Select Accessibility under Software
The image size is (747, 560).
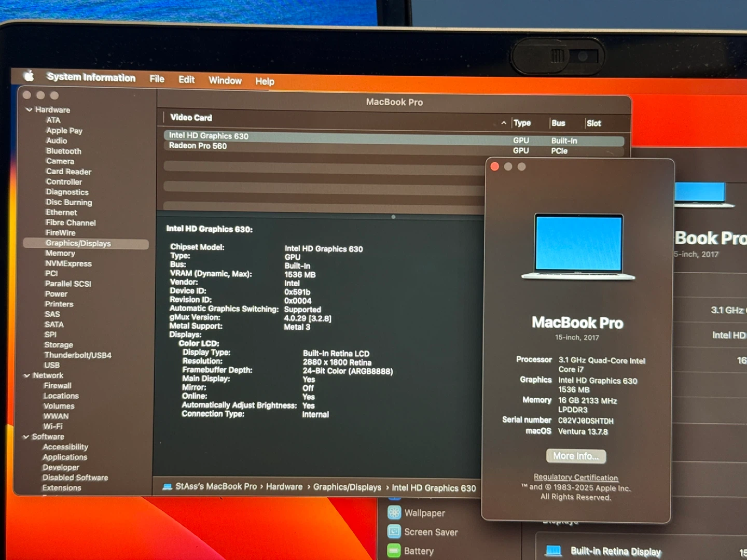pos(65,447)
